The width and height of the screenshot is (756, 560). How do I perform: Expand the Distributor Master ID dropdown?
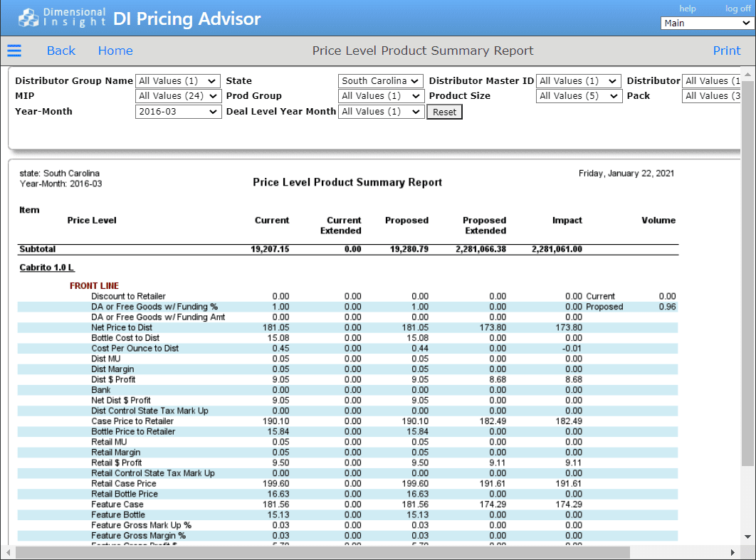[x=579, y=81]
